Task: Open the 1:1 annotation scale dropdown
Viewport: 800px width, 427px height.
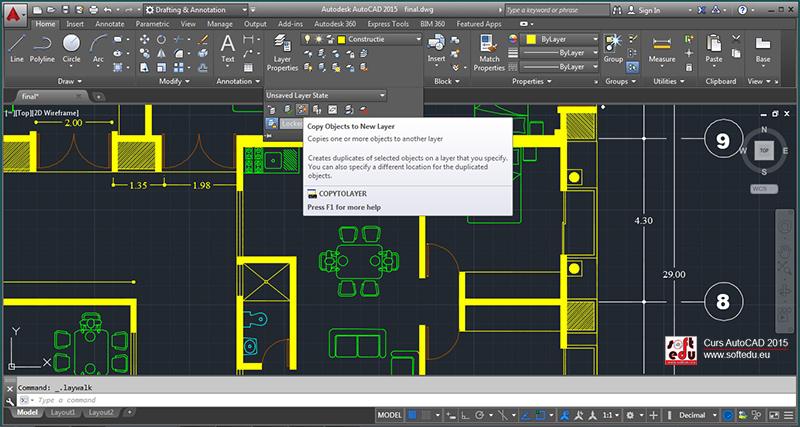Action: click(611, 415)
